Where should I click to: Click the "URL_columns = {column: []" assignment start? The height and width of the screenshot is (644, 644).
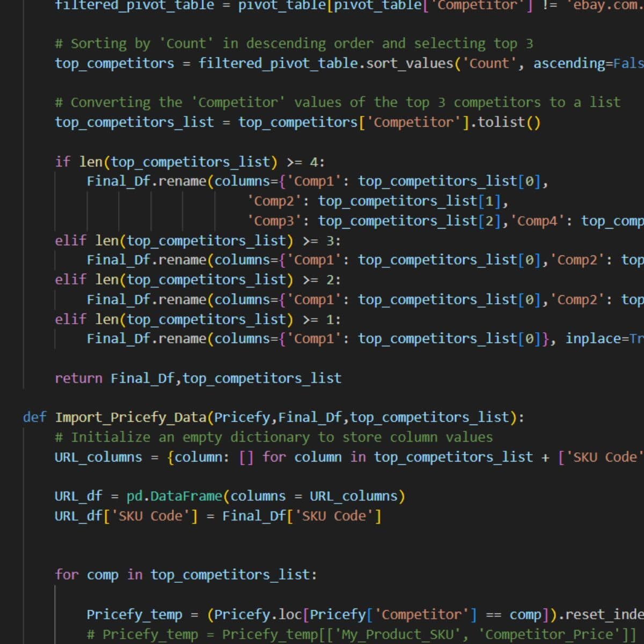click(154, 457)
